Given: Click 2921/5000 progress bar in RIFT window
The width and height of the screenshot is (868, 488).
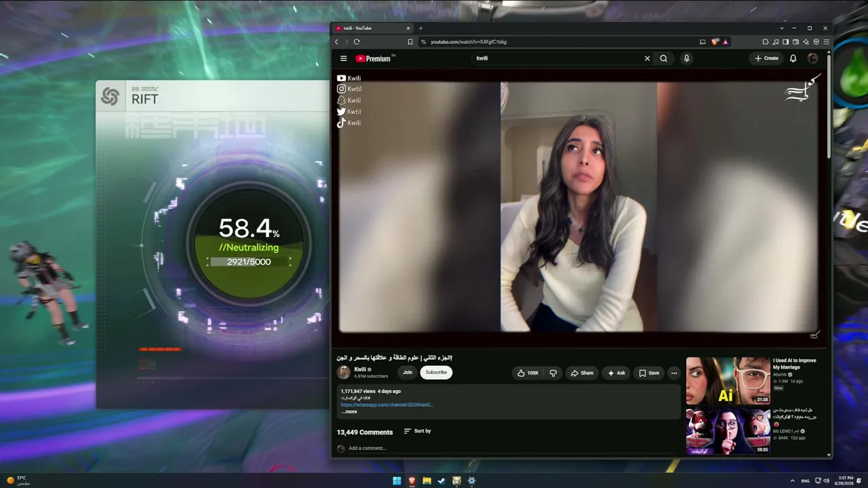Looking at the screenshot, I should point(249,262).
